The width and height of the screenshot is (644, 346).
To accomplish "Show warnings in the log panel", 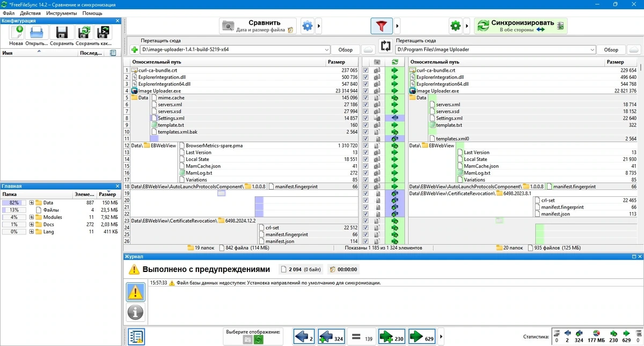I will 135,292.
